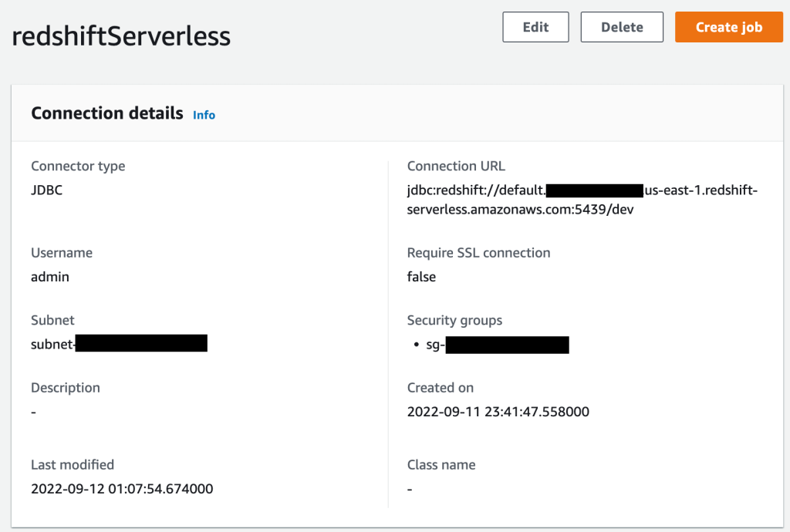Click the Created on timestamp value
The height and width of the screenshot is (532, 790).
498,411
